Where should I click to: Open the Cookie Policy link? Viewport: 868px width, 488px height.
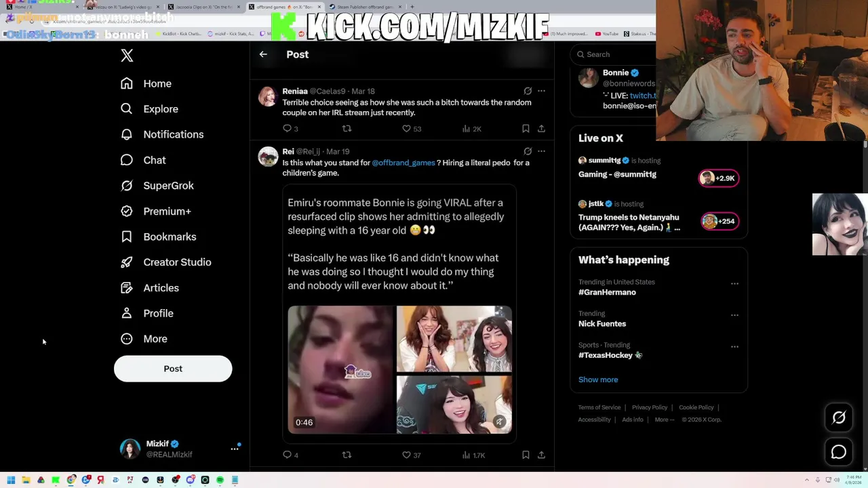tap(696, 407)
